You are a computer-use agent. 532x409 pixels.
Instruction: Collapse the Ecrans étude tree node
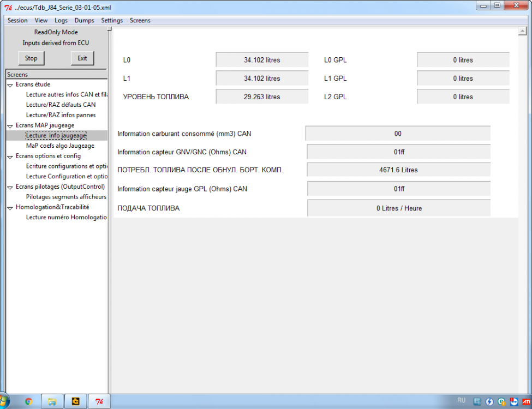(10, 85)
